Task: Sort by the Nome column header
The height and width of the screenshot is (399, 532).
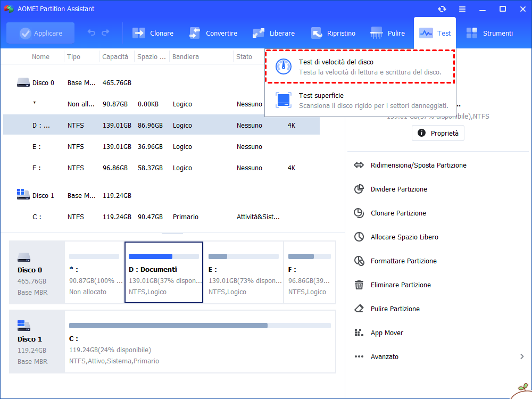Action: tap(40, 57)
